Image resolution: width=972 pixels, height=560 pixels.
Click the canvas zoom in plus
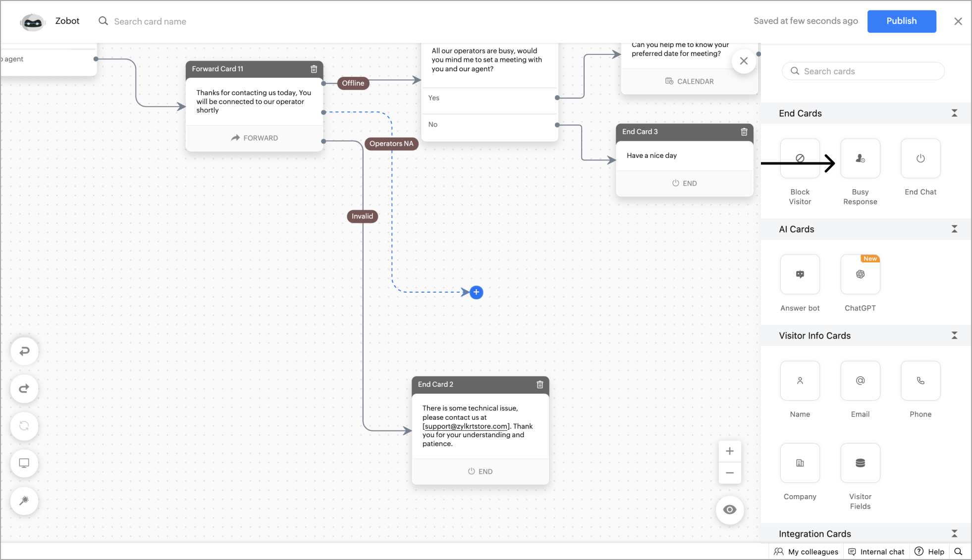[729, 451]
